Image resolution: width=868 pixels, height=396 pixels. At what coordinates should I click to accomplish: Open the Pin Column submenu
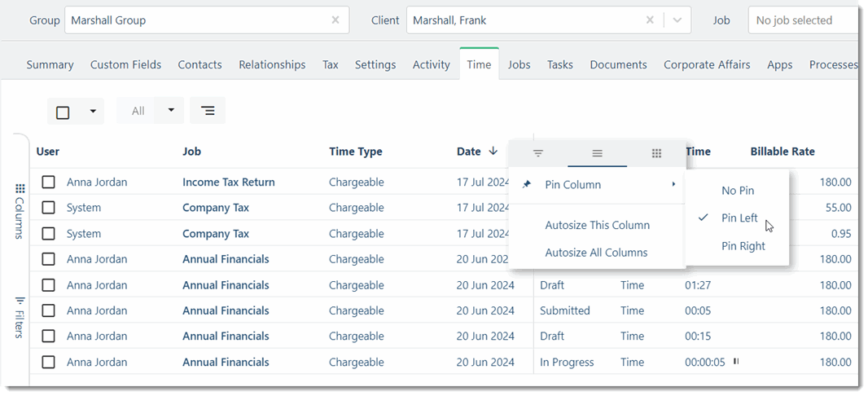(x=597, y=184)
